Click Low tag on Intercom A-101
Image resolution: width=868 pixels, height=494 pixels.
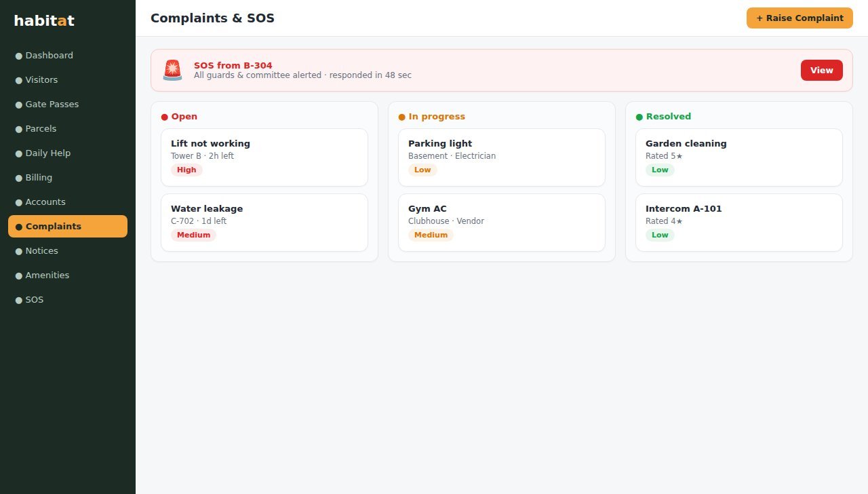[x=660, y=235]
